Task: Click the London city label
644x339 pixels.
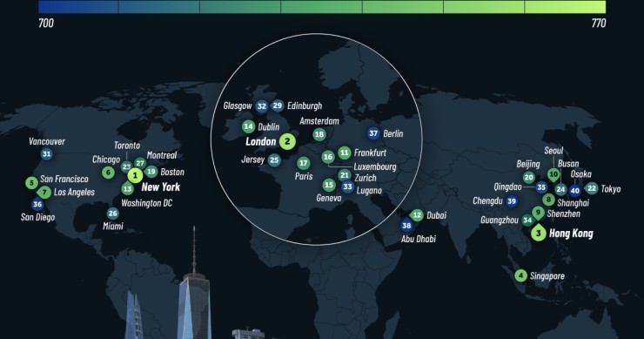Action: click(261, 142)
